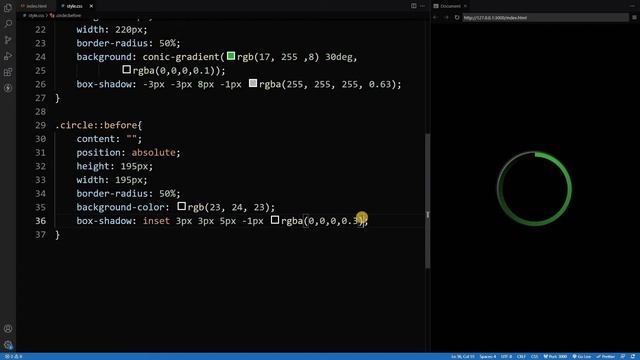
Task: Open the lightning bolt extension icon
Action: [x=8, y=88]
